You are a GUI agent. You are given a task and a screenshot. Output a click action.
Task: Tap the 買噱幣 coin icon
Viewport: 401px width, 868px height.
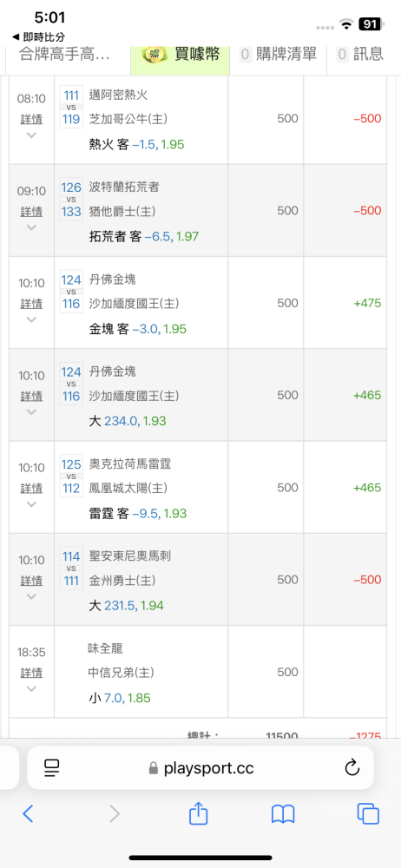(154, 54)
